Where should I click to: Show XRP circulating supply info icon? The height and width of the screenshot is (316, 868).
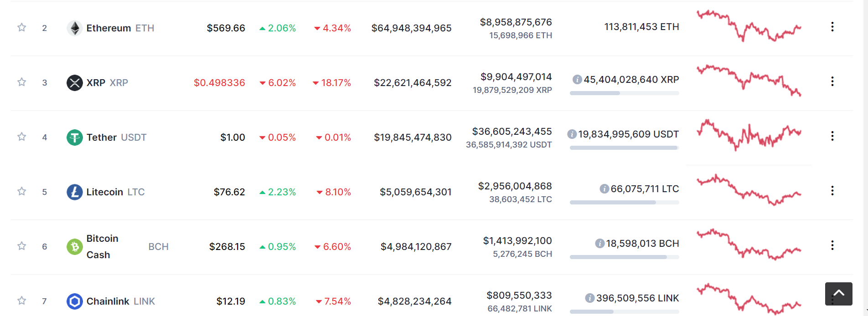577,79
